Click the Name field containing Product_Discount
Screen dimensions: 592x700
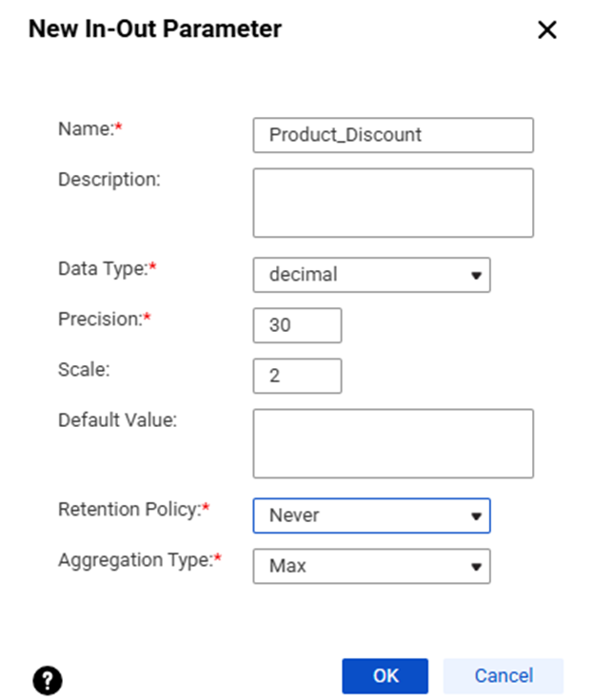(392, 135)
